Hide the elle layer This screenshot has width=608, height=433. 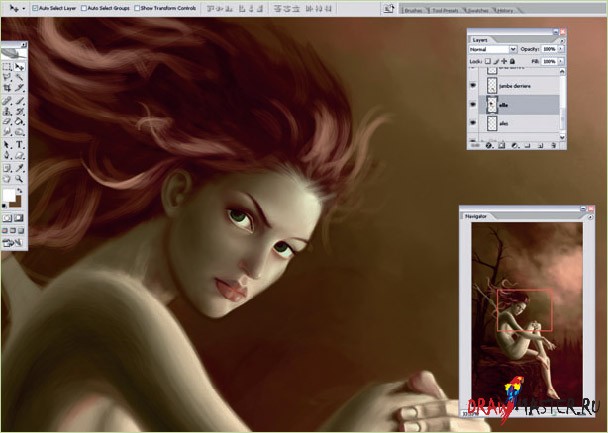coord(473,104)
